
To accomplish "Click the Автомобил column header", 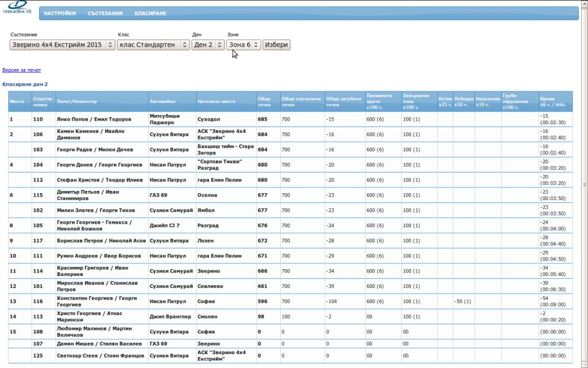I will 160,102.
